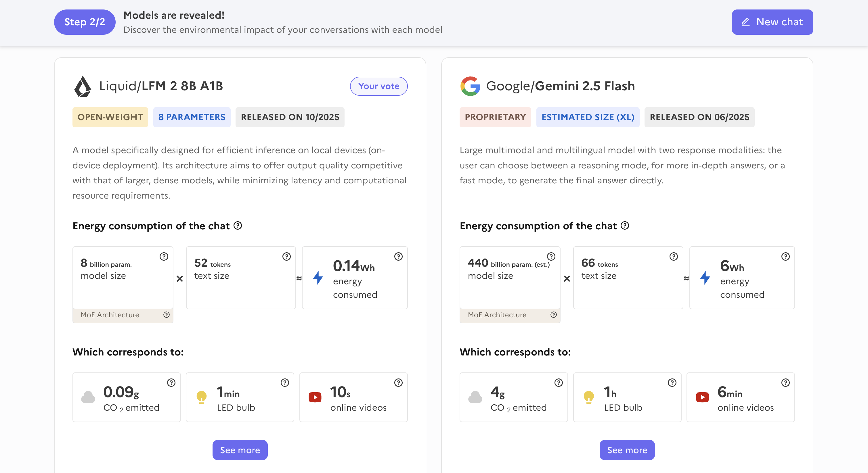The image size is (868, 473).
Task: Start a New chat
Action: tap(772, 22)
